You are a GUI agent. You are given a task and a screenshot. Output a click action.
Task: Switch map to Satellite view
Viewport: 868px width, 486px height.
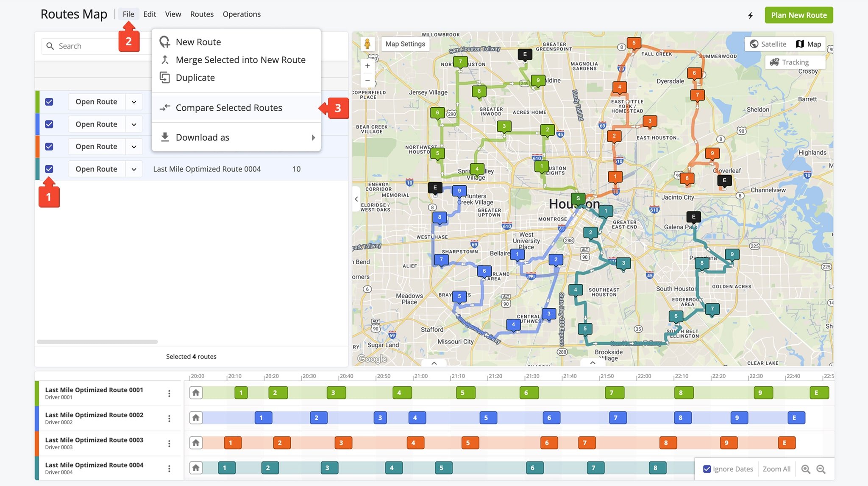[x=768, y=44]
